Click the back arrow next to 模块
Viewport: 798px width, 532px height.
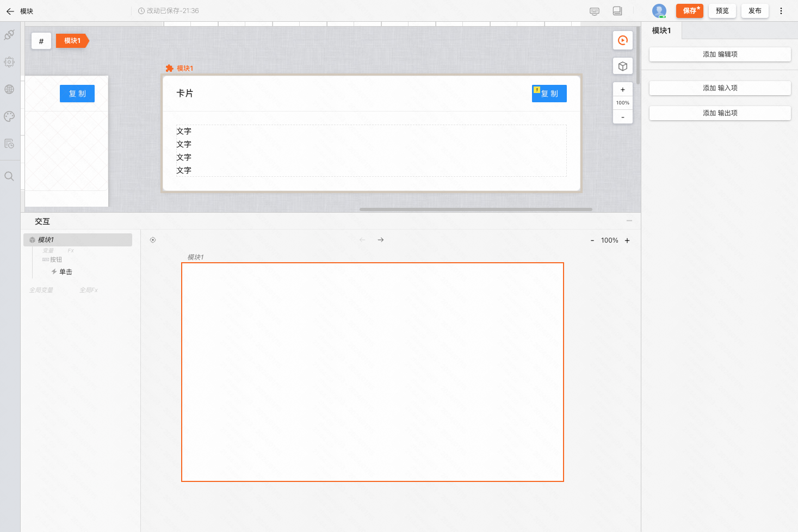(10, 11)
